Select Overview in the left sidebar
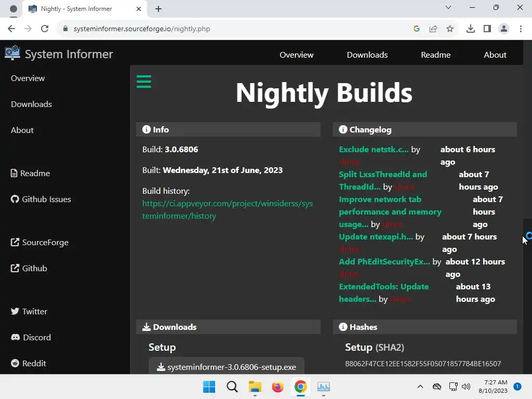Viewport: 532px width, 399px height. click(x=28, y=78)
